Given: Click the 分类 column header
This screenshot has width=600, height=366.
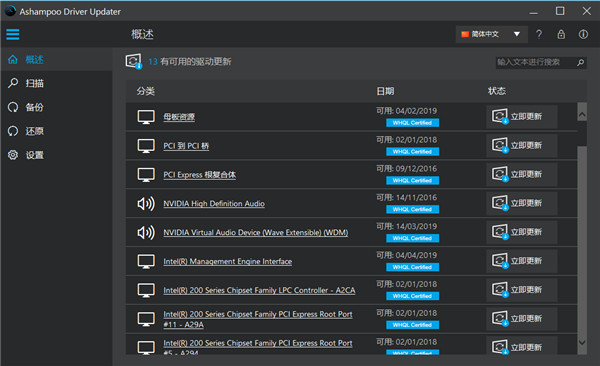Looking at the screenshot, I should coord(146,91).
